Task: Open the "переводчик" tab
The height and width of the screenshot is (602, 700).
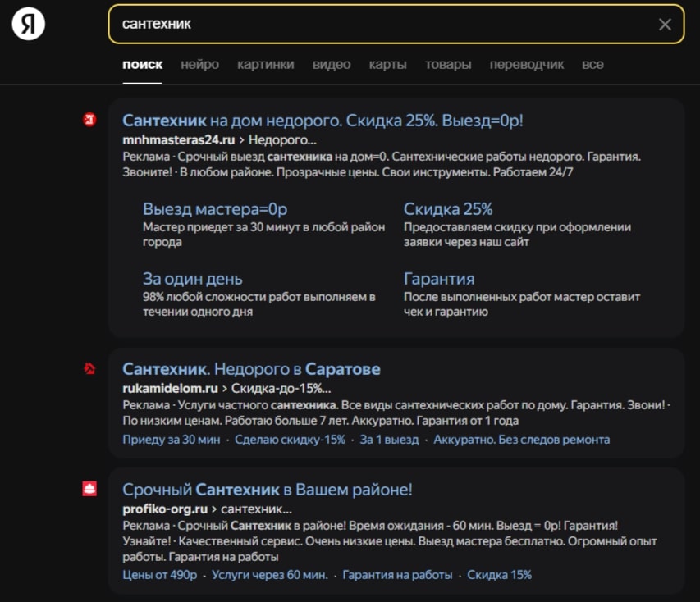Action: point(527,64)
